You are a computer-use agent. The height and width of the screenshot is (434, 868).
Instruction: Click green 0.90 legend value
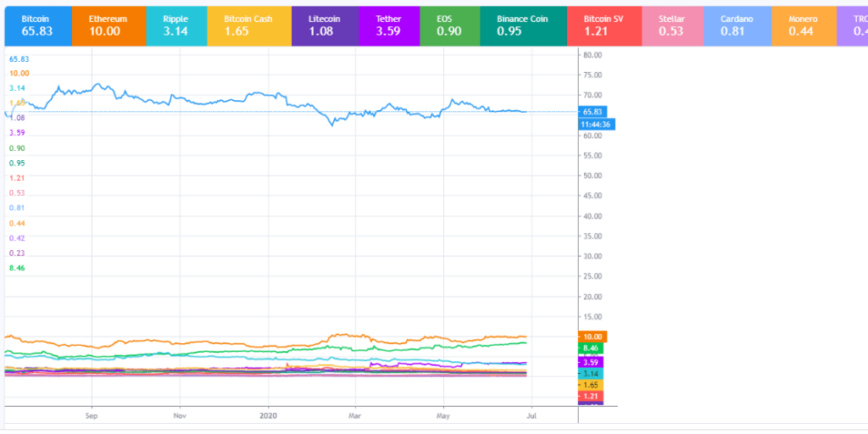[17, 148]
